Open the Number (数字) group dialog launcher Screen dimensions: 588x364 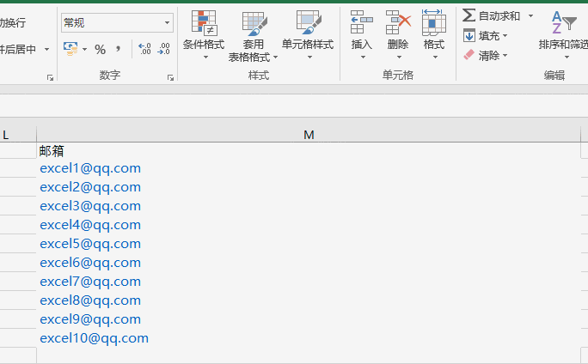[x=170, y=77]
